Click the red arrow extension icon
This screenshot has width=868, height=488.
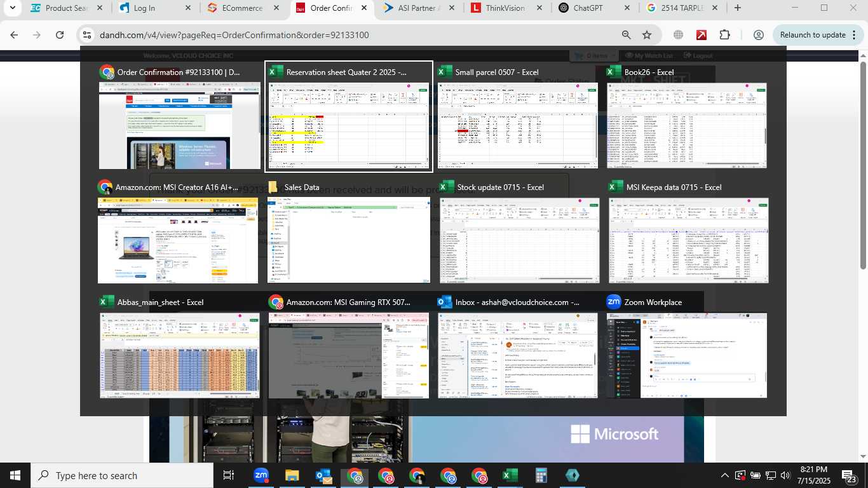[x=702, y=35]
